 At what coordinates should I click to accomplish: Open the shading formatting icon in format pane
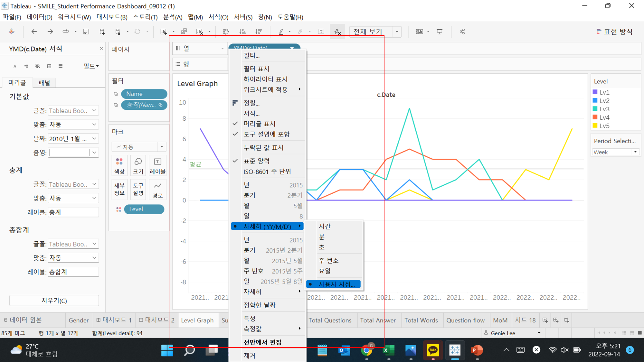[x=38, y=66]
